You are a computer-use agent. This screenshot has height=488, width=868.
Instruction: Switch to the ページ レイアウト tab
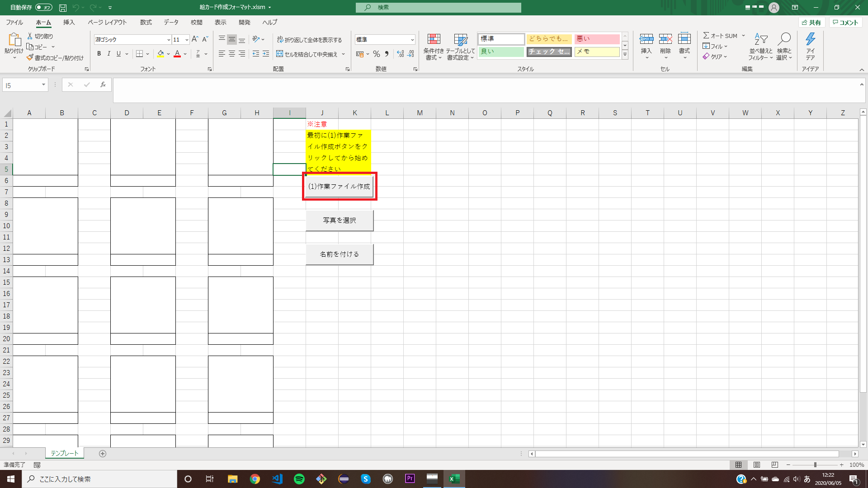coord(107,22)
